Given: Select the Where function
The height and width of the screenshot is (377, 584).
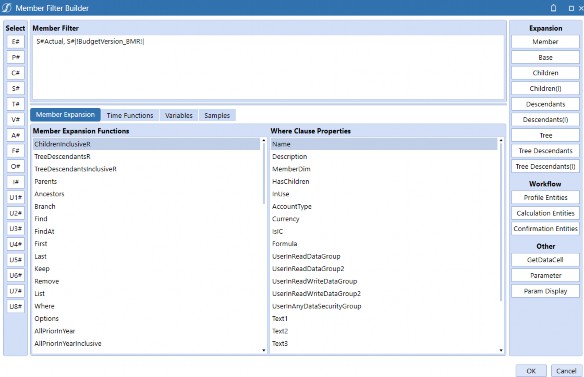Looking at the screenshot, I should 146,306.
